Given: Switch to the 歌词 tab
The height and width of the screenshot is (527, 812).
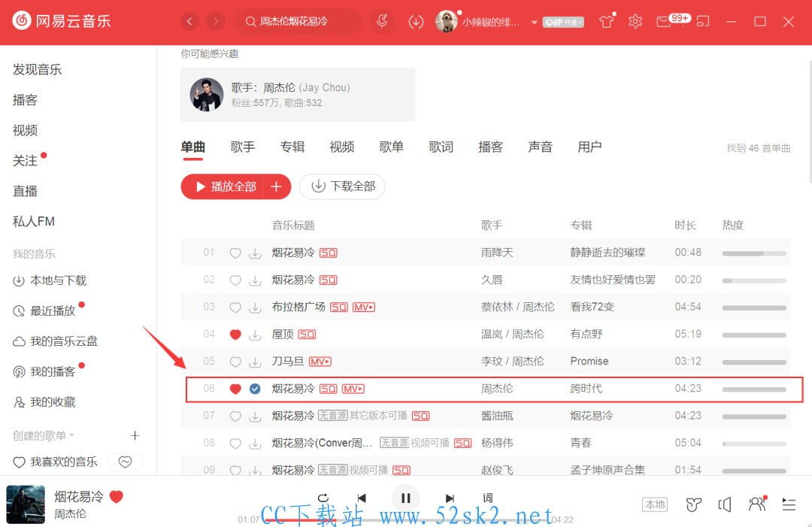Looking at the screenshot, I should click(441, 147).
